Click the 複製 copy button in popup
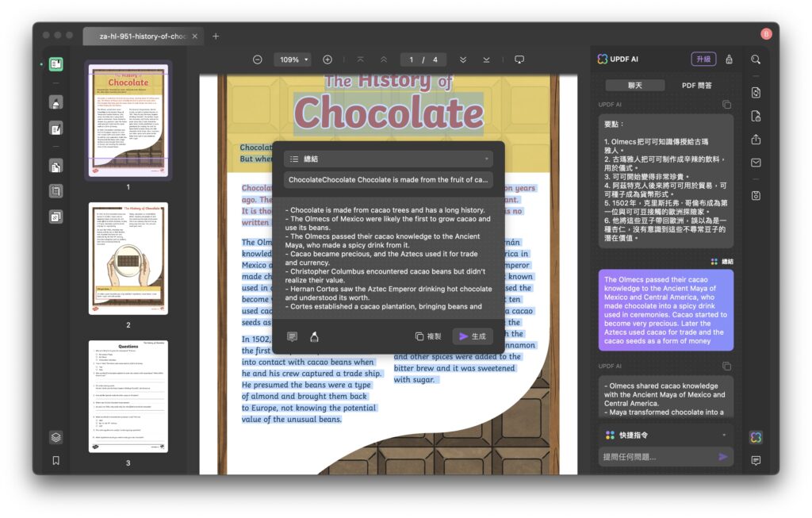The width and height of the screenshot is (812, 518). click(x=428, y=336)
